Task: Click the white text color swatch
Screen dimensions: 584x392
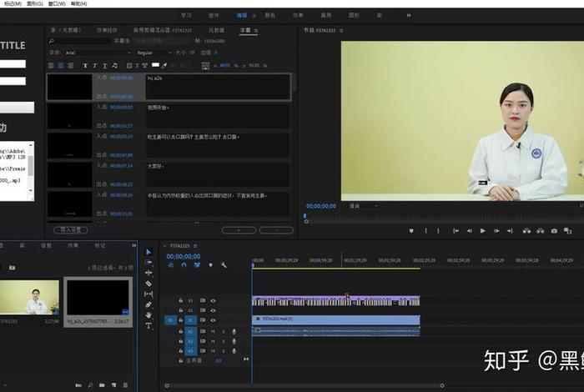Action: 155,65
